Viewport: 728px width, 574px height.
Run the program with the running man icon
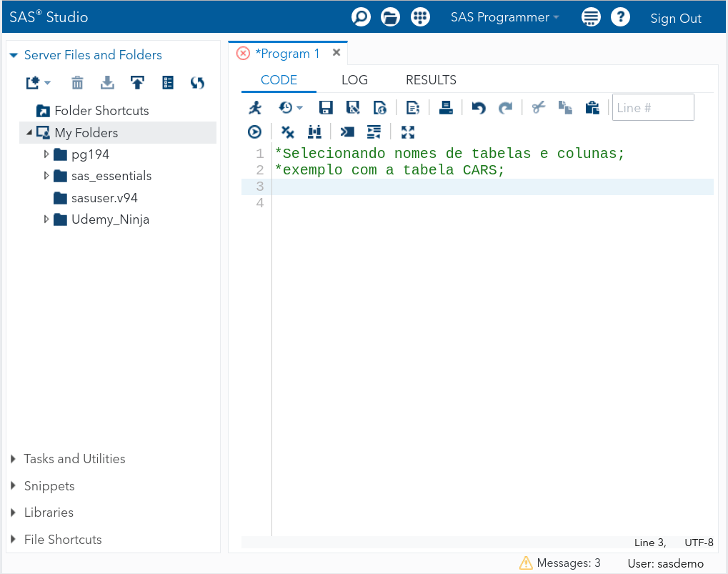tap(255, 108)
